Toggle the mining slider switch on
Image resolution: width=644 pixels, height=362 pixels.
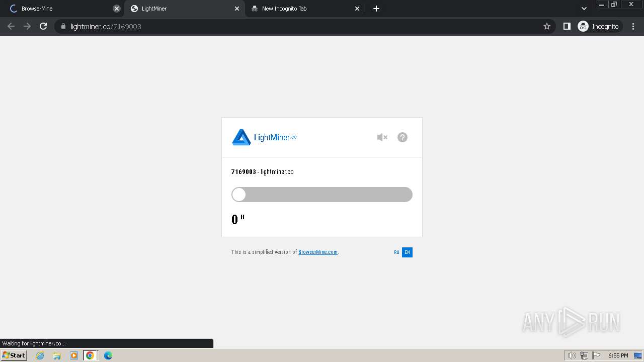322,195
